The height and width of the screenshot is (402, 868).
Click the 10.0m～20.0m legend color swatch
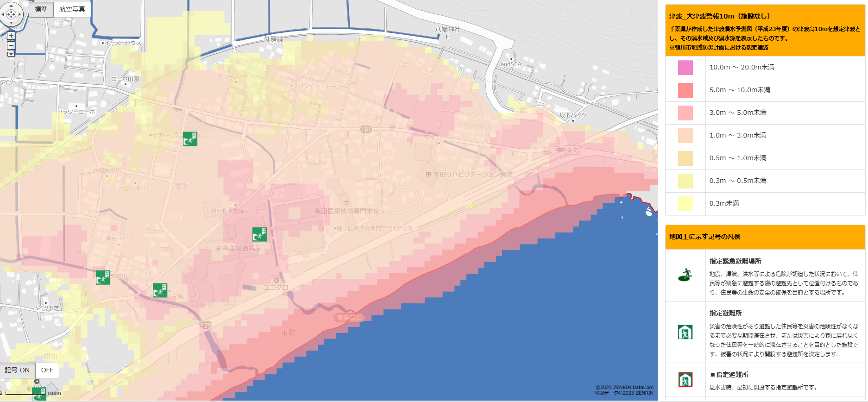[x=685, y=68]
